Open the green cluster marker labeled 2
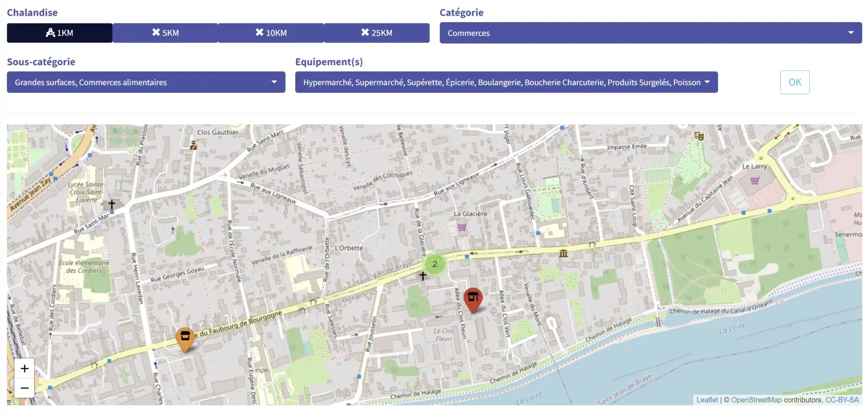Viewport: 868px width, 414px height. click(x=434, y=264)
